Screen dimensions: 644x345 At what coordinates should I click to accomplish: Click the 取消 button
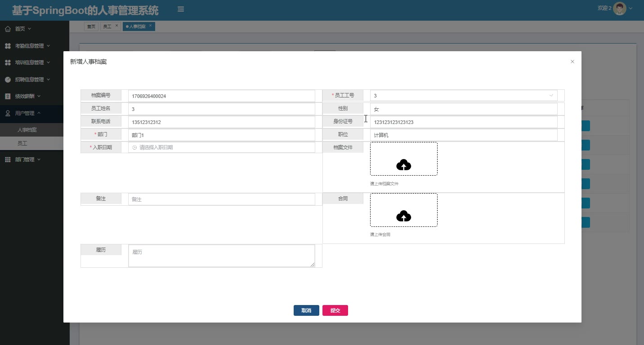pyautogui.click(x=306, y=310)
